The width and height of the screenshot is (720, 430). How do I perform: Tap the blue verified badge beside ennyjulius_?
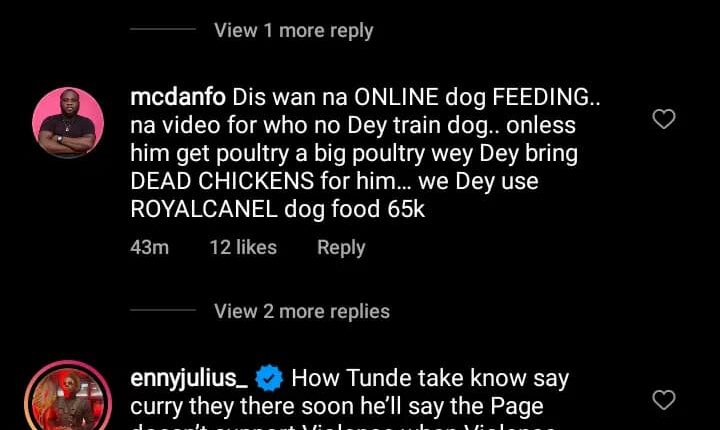pos(269,378)
